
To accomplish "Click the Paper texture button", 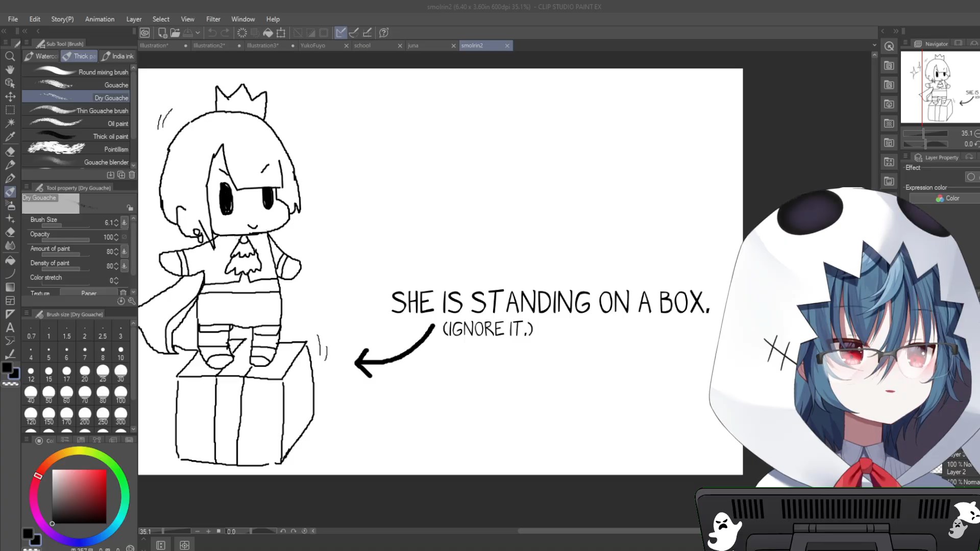I will click(88, 293).
